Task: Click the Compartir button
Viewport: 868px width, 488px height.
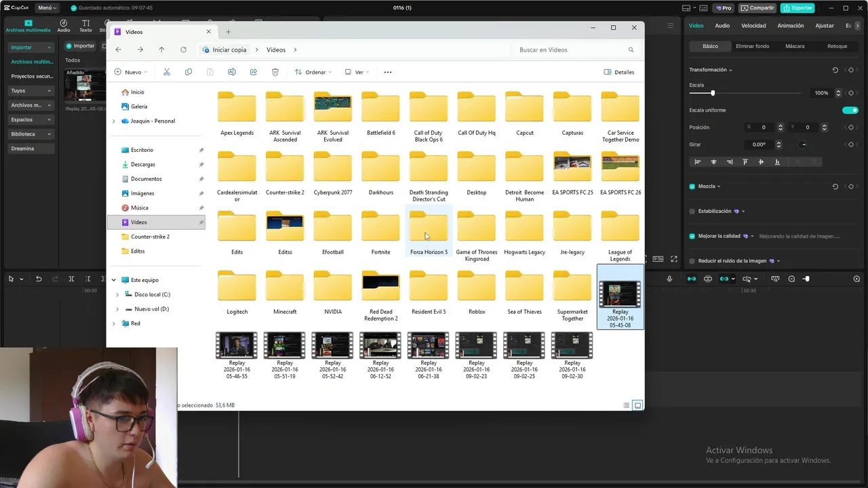Action: [x=757, y=8]
